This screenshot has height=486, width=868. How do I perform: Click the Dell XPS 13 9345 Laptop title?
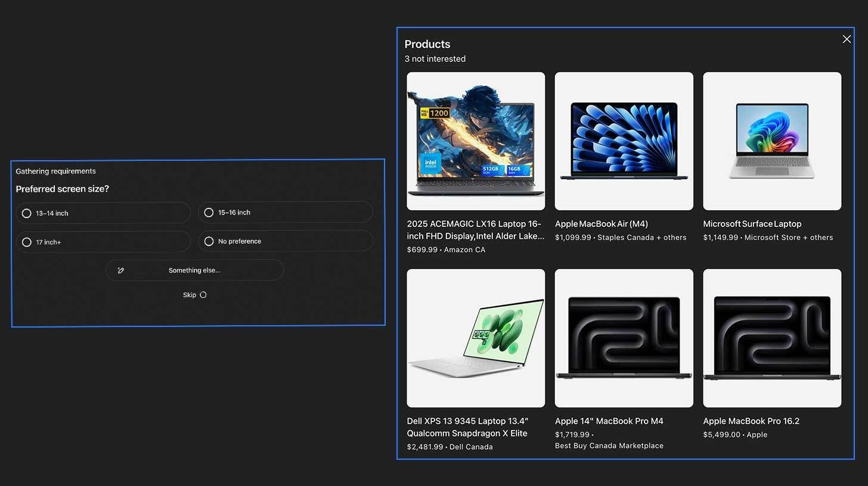coord(467,427)
